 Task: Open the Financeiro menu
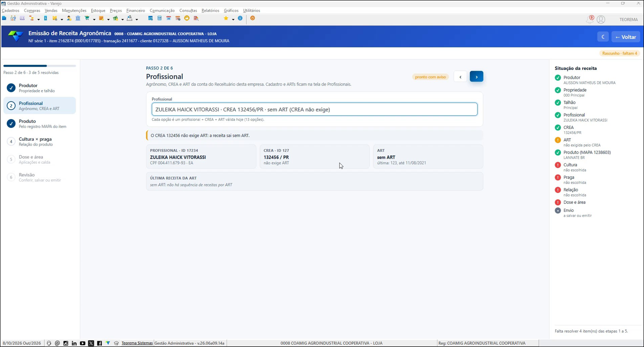[136, 10]
